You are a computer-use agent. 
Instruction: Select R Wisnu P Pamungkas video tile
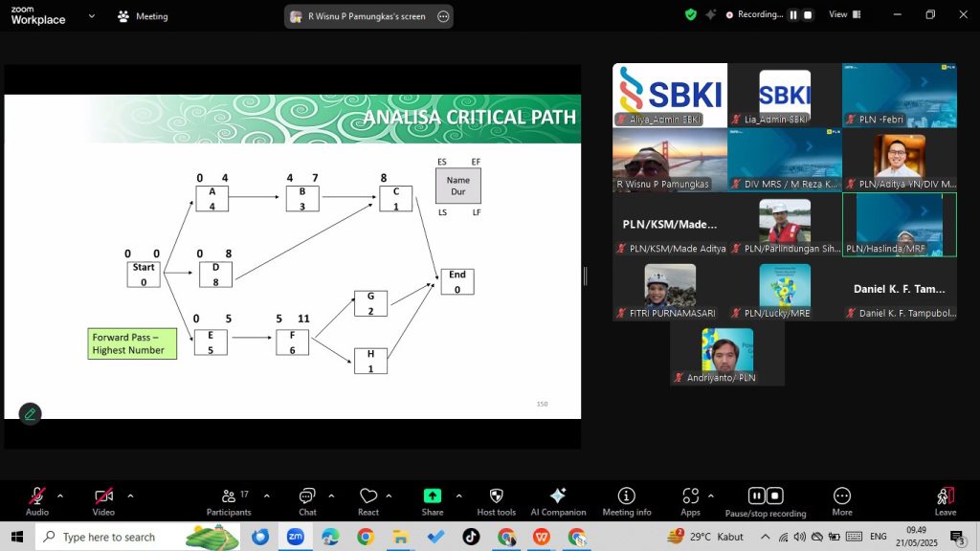670,160
